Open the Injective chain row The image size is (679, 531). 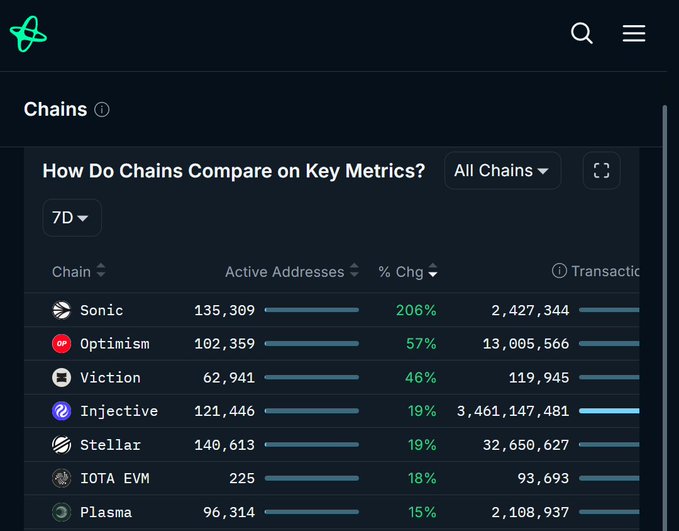(x=332, y=411)
